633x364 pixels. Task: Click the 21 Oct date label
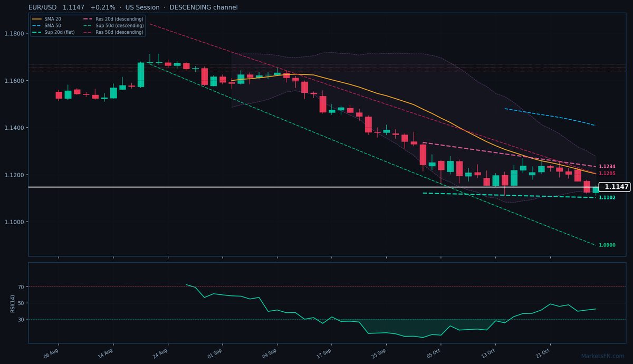click(x=543, y=353)
